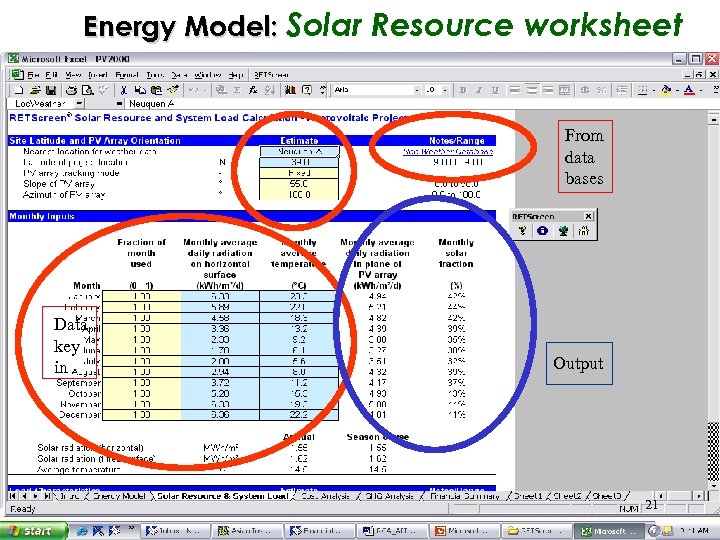Click the Align Left icon
This screenshot has height=540, width=720.
pos(515,90)
